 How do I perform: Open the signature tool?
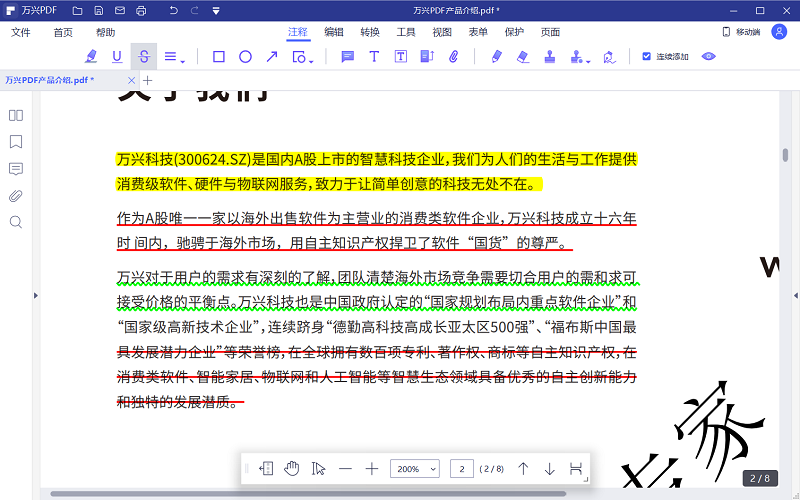pos(609,57)
